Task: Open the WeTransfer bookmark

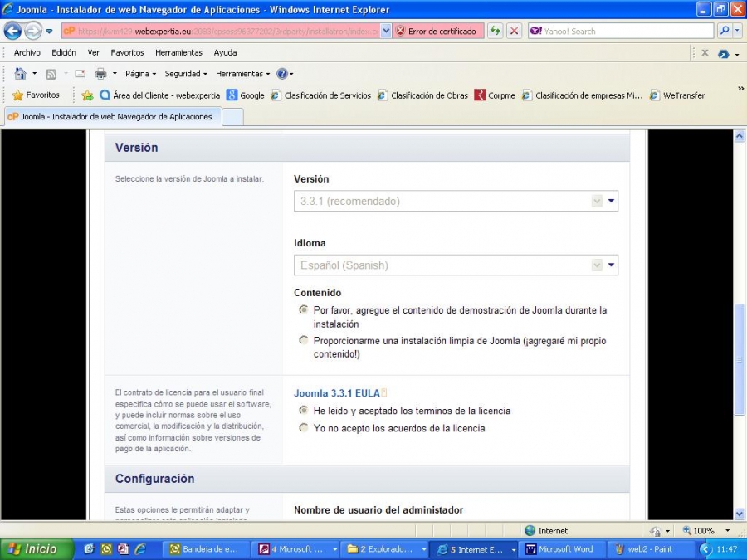Action: click(x=677, y=95)
